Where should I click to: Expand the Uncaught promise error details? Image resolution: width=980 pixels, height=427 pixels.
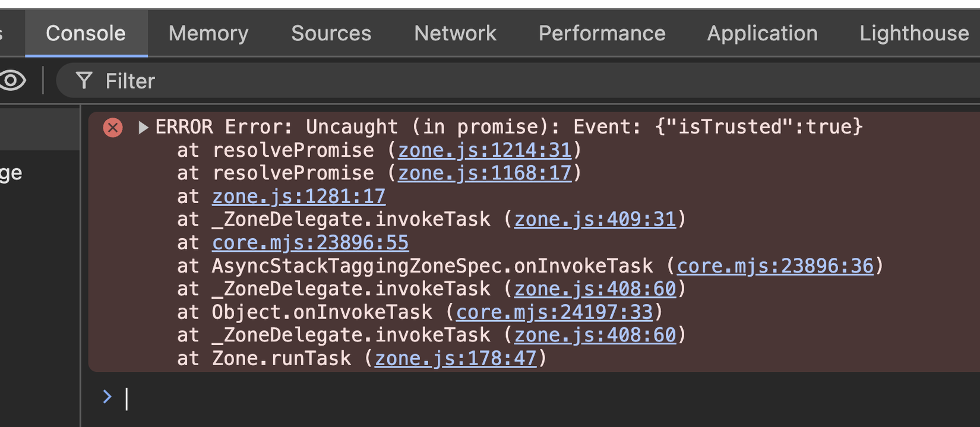pos(143,126)
